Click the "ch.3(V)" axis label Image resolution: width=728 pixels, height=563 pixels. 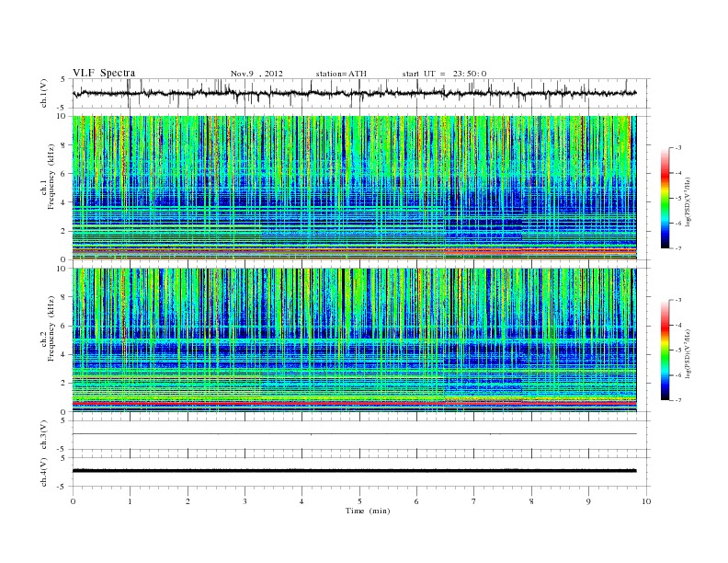(44, 435)
